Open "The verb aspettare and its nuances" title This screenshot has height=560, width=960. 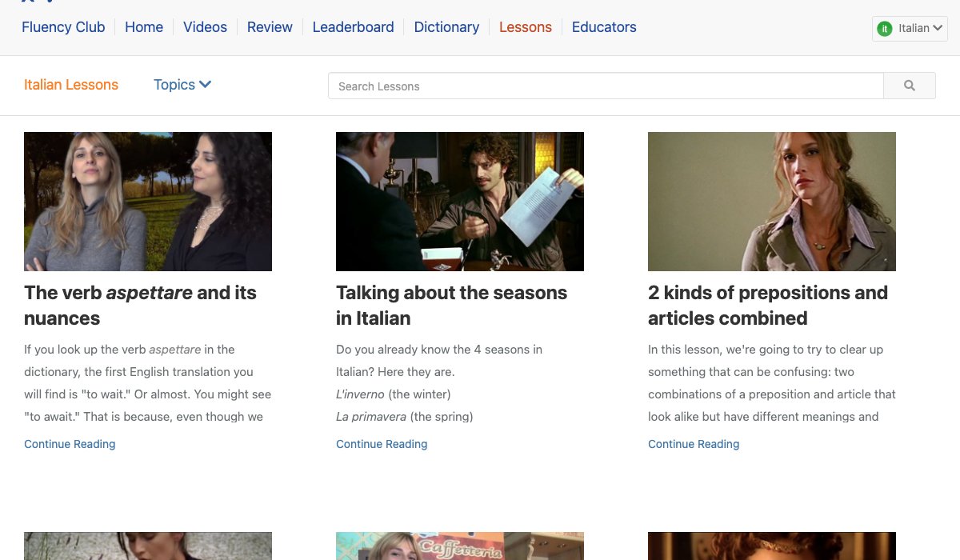click(x=140, y=306)
